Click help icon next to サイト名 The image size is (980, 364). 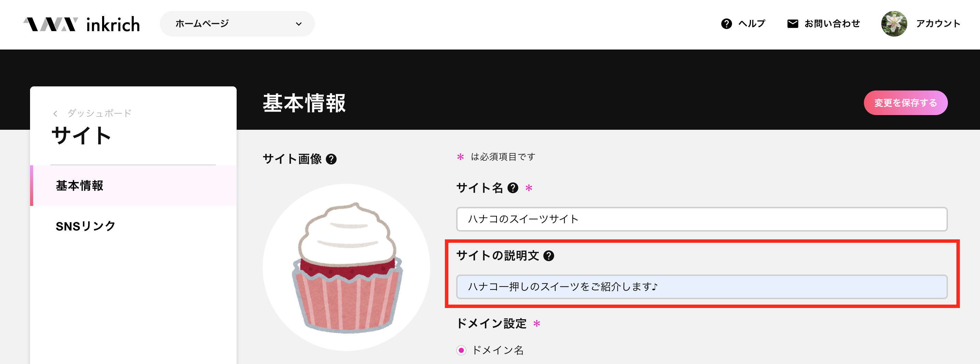(513, 188)
